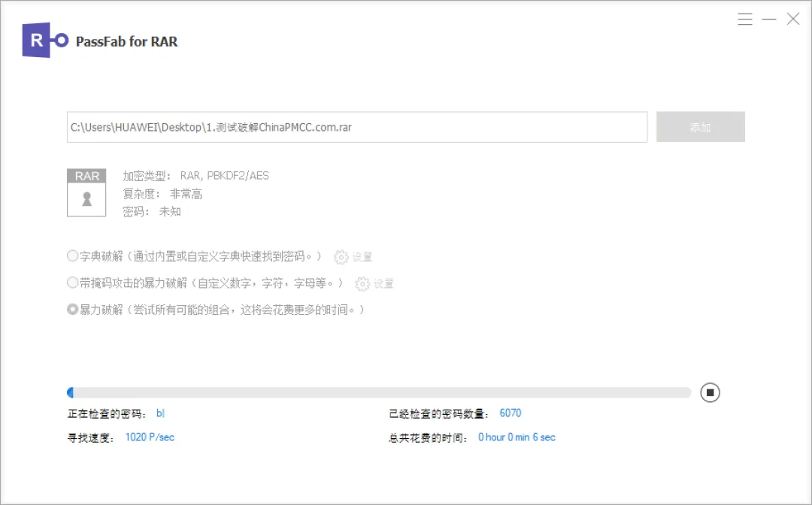
Task: Click the 总共花费的时间 label
Action: 429,437
